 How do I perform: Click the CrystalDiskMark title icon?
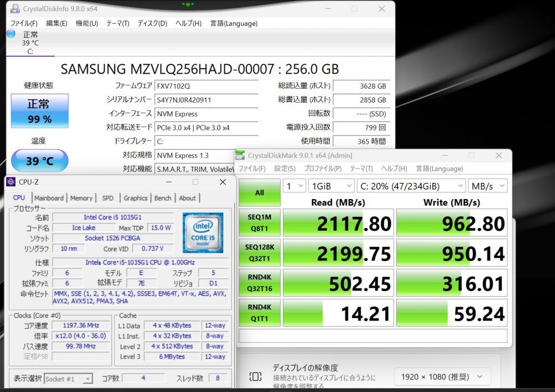[x=240, y=155]
